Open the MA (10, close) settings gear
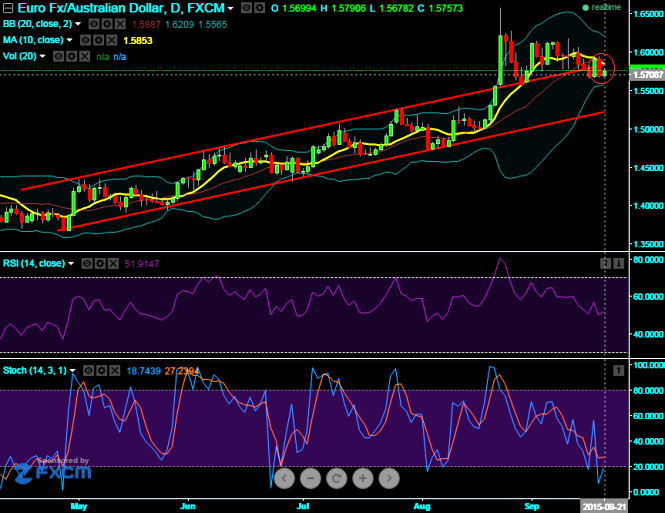Screen dimensions: 665x513 98,40
